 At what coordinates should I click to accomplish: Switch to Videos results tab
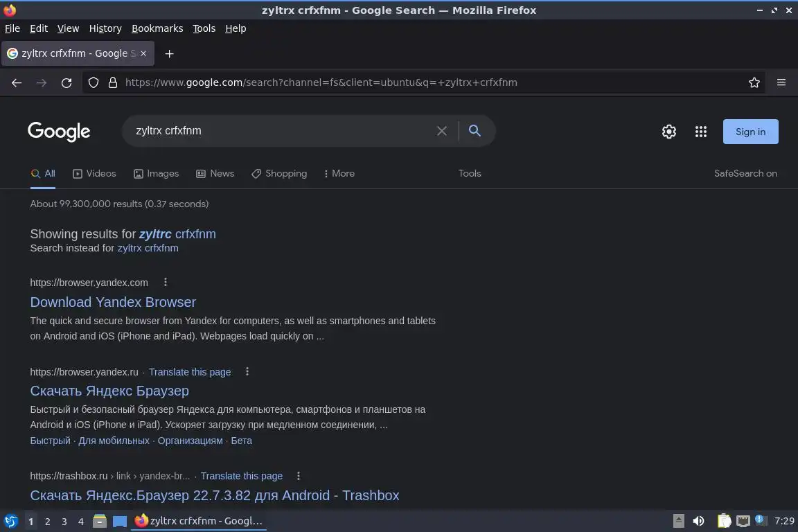[95, 174]
